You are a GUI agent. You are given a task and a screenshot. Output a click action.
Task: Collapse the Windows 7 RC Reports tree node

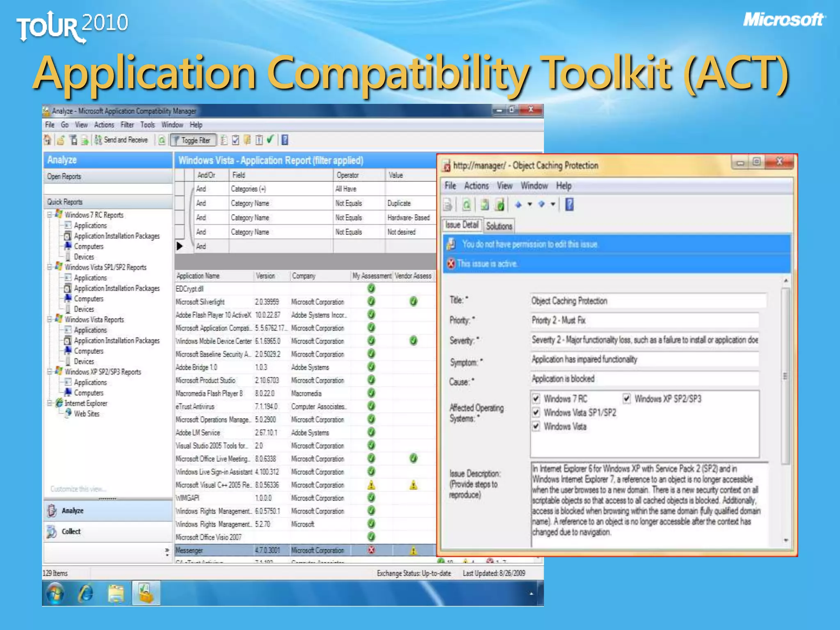click(x=50, y=215)
